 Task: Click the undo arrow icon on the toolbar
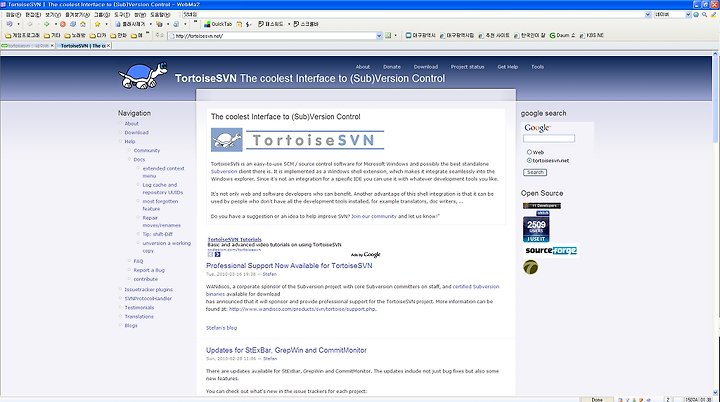pyautogui.click(x=9, y=24)
